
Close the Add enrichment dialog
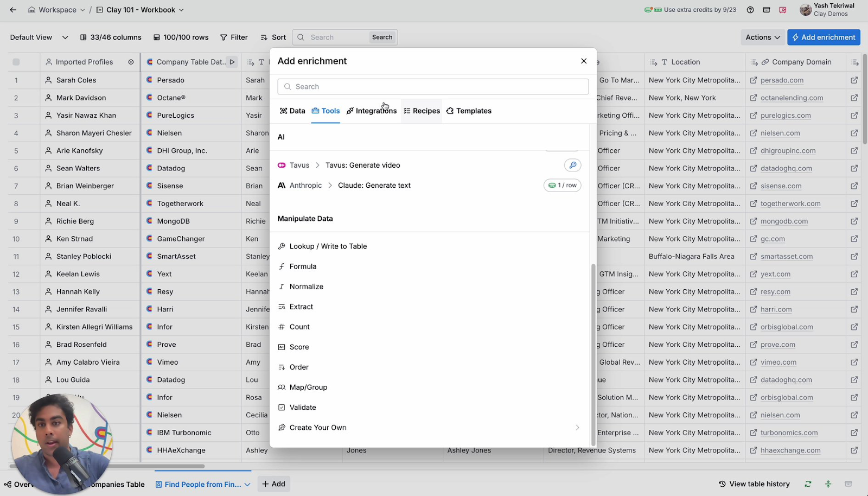(x=584, y=61)
